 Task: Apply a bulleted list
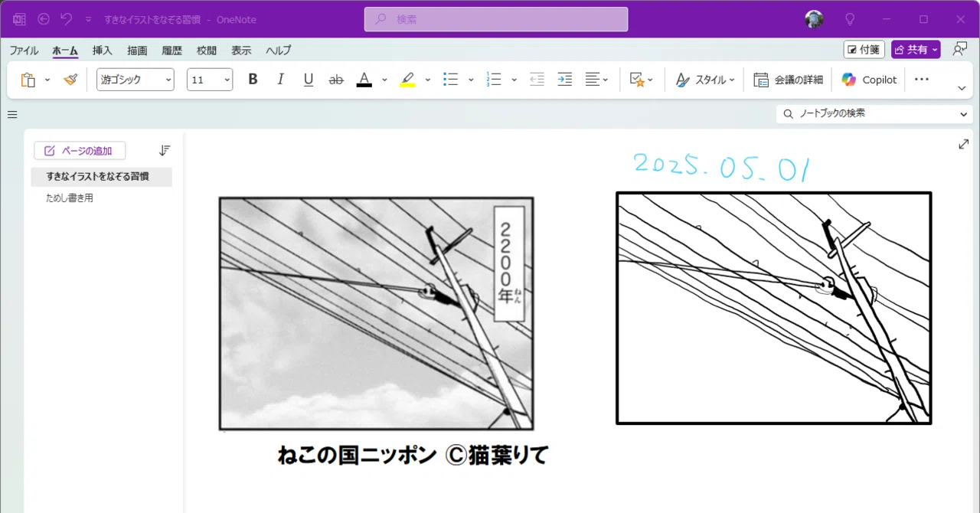click(x=451, y=80)
